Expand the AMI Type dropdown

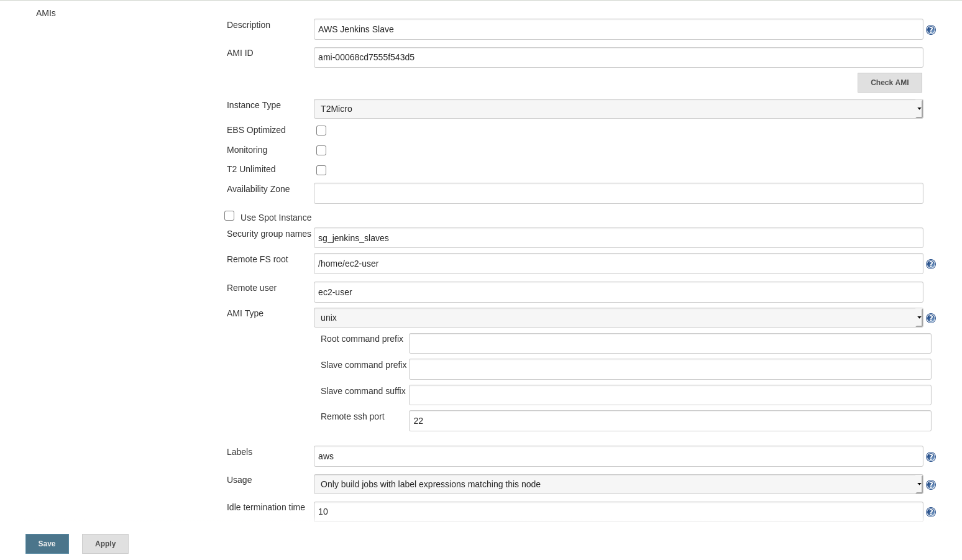(x=618, y=318)
